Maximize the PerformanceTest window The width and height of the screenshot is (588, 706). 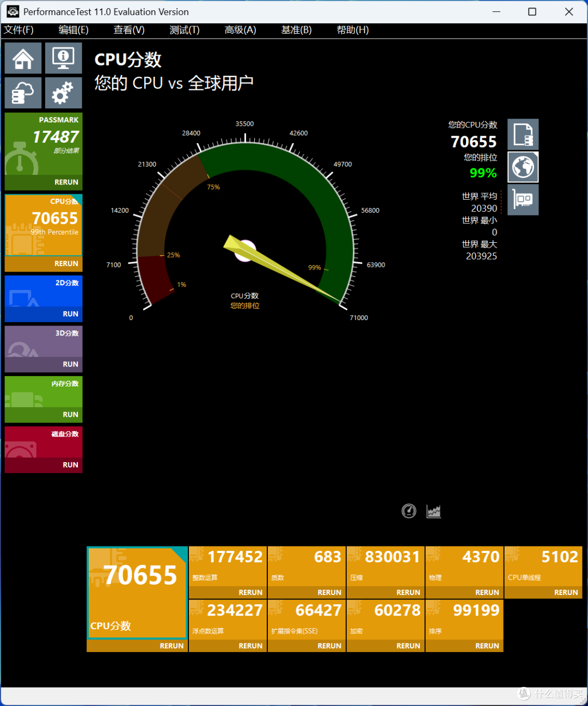point(532,12)
